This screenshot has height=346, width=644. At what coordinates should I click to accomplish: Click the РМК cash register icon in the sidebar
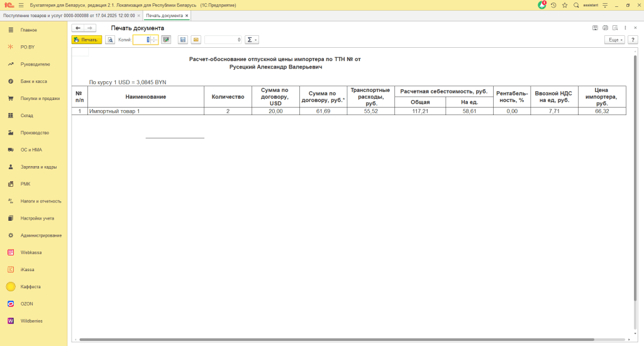pyautogui.click(x=11, y=184)
